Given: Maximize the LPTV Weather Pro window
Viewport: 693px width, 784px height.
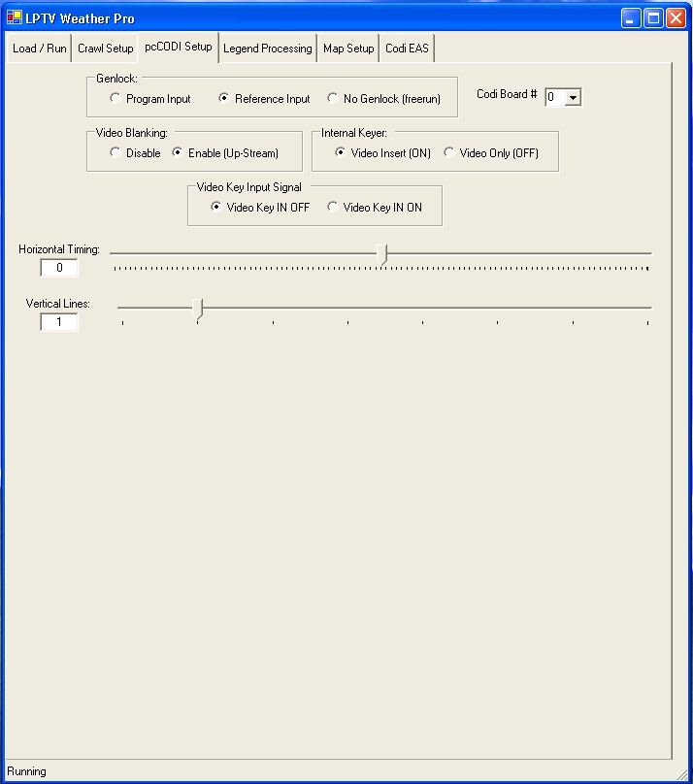Looking at the screenshot, I should click(x=653, y=18).
